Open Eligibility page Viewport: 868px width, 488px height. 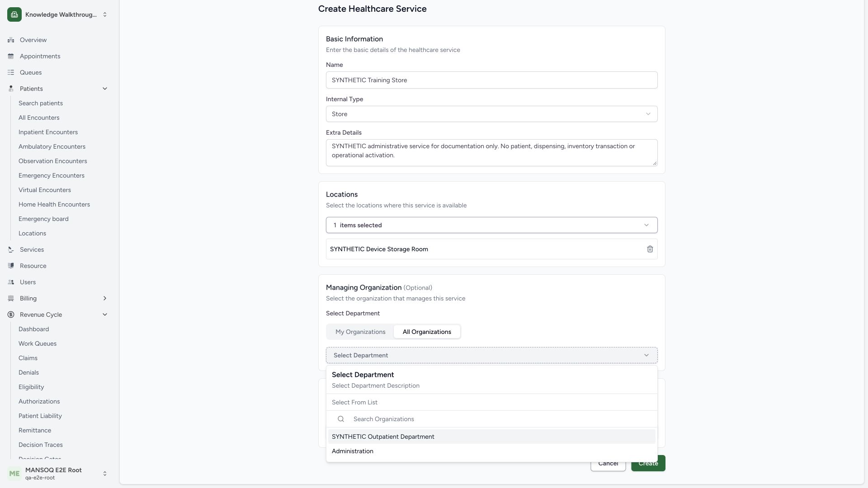click(x=31, y=387)
